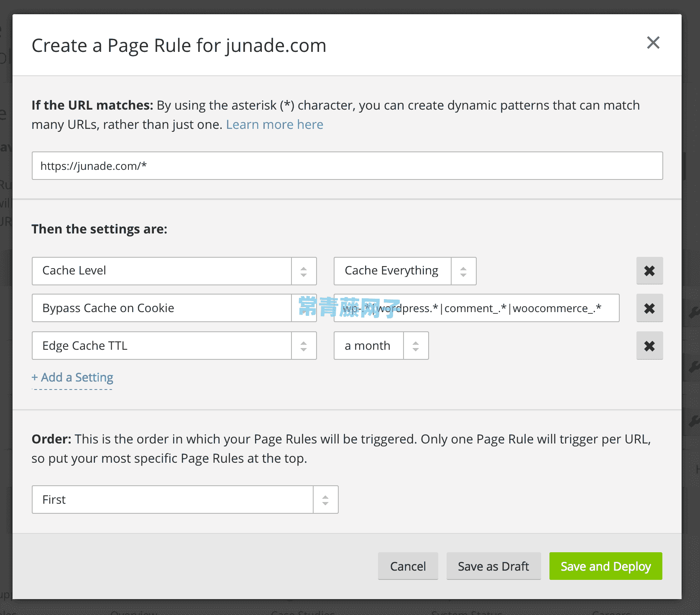The height and width of the screenshot is (615, 700).
Task: Open the 'a month' TTL duration dropdown
Action: (x=381, y=346)
